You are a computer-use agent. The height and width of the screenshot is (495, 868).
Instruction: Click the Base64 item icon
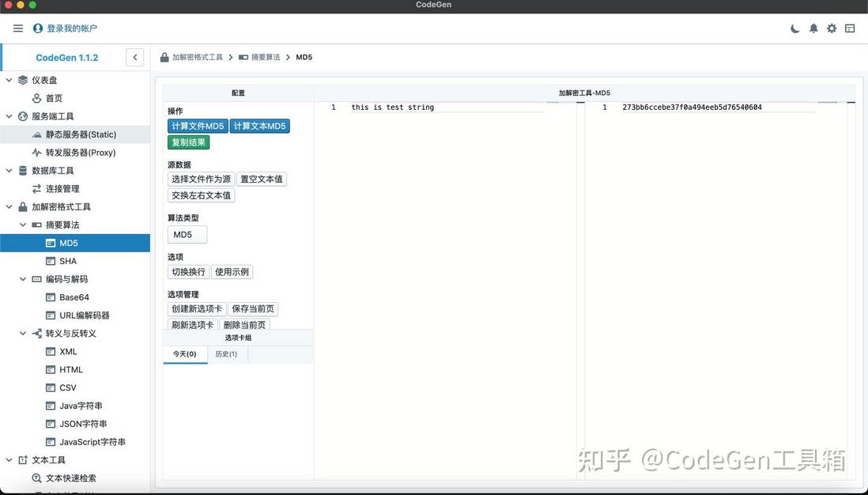click(x=51, y=297)
